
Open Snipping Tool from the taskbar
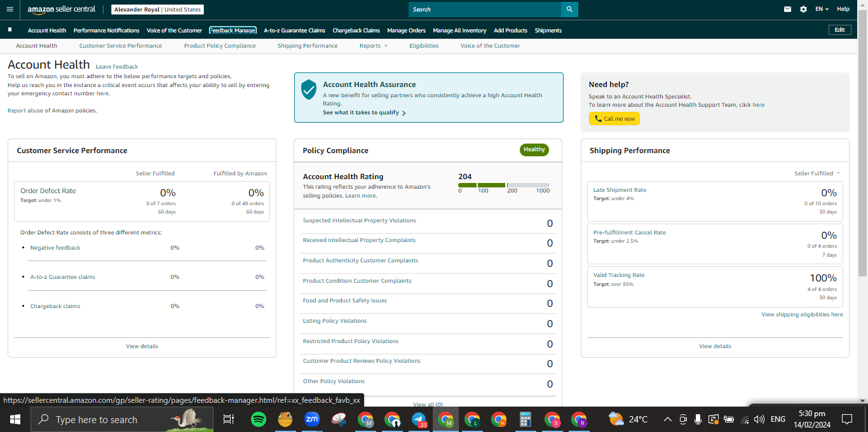coord(339,419)
